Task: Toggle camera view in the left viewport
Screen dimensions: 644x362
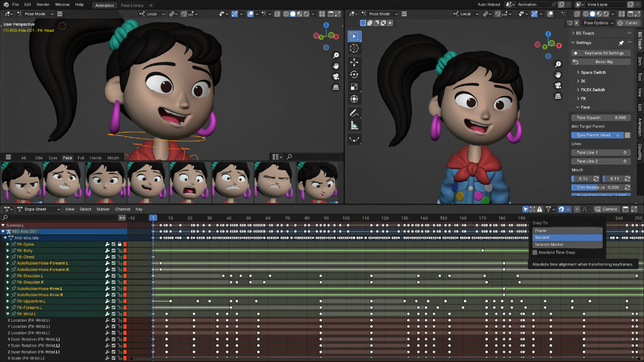Action: click(x=336, y=76)
